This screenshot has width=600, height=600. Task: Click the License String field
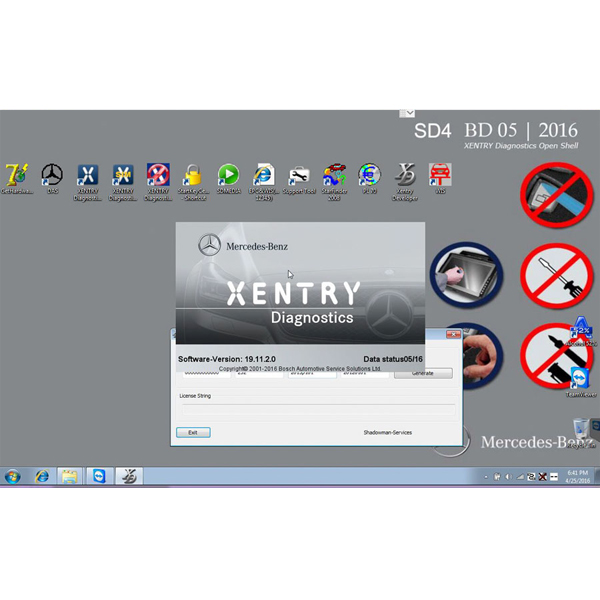click(315, 409)
